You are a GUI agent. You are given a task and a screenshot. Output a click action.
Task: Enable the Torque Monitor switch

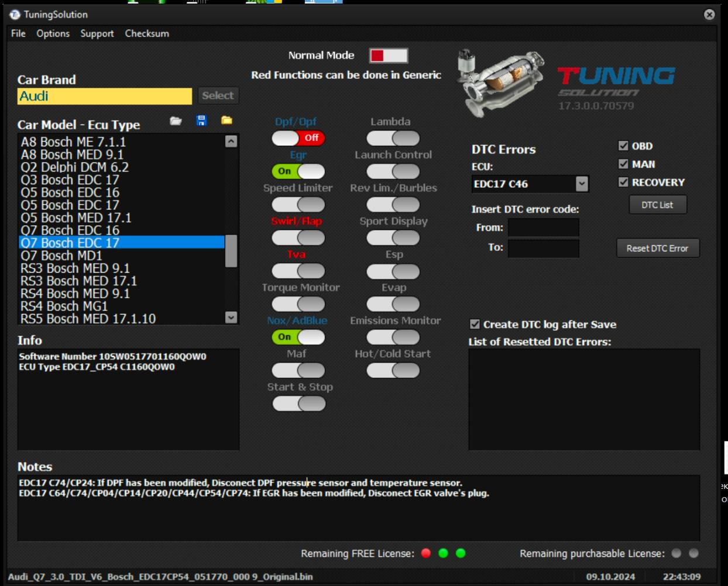click(298, 304)
